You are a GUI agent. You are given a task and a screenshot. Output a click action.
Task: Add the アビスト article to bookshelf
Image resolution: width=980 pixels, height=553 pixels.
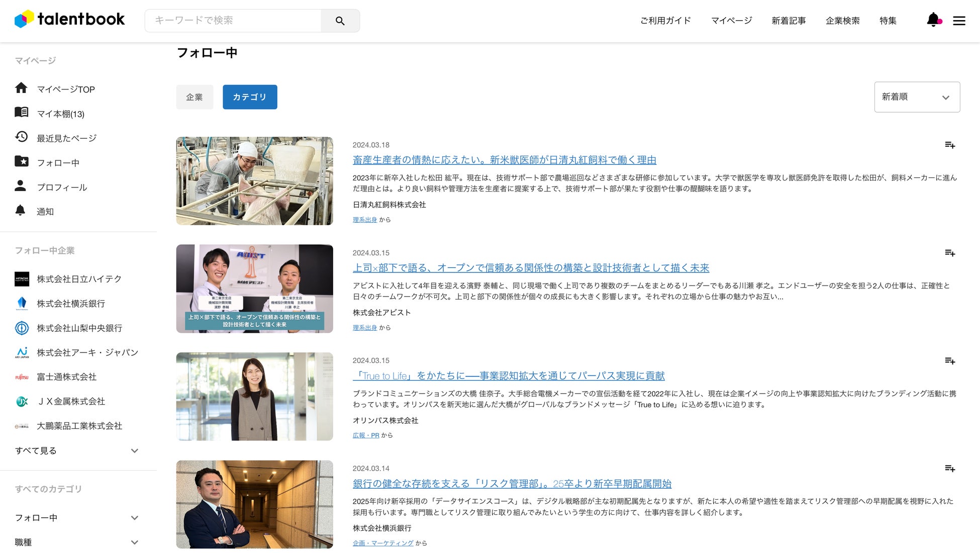[x=949, y=253]
